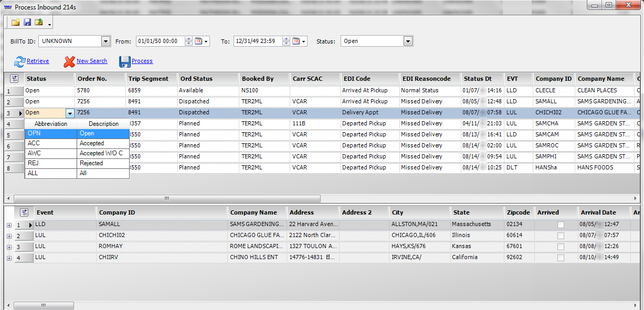
Task: Open the BillTo ID dropdown
Action: tap(105, 41)
